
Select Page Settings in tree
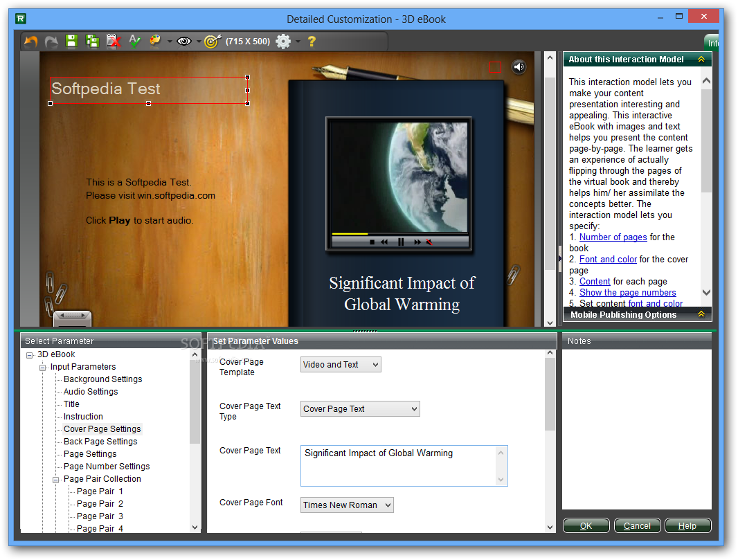tap(90, 453)
